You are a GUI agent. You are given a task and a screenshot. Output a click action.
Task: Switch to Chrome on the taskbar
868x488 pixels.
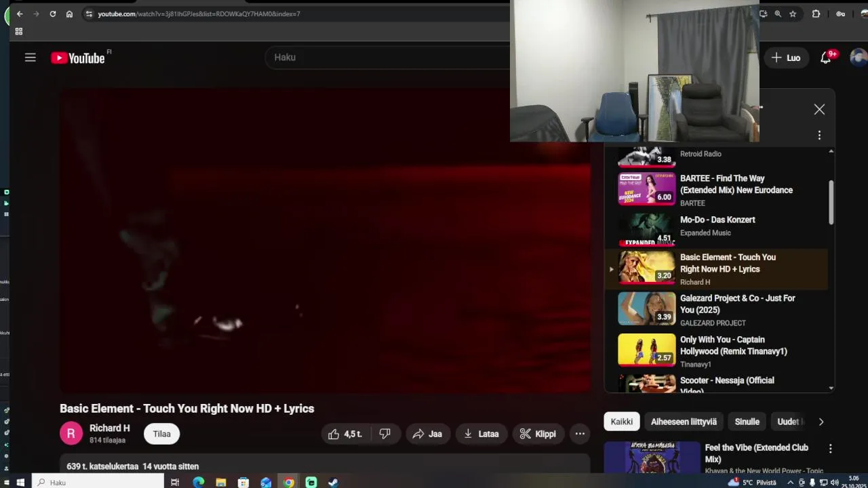click(x=289, y=483)
